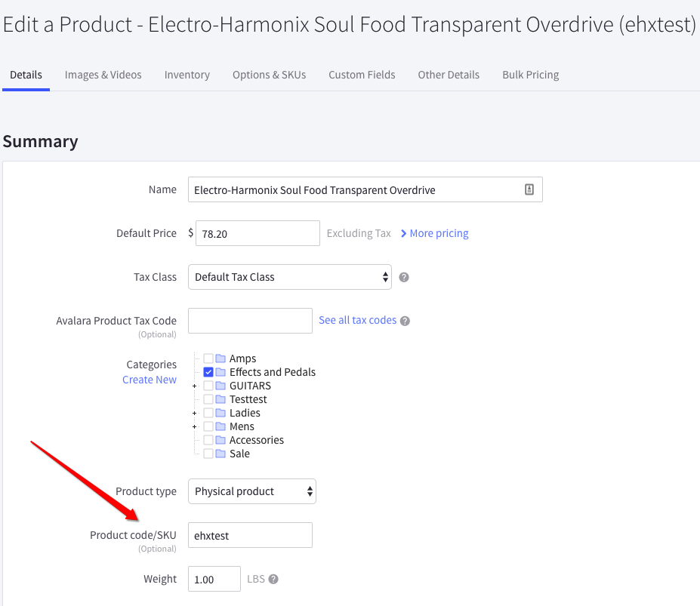Click the Product code/SKU input field
The width and height of the screenshot is (700, 606).
pyautogui.click(x=250, y=535)
